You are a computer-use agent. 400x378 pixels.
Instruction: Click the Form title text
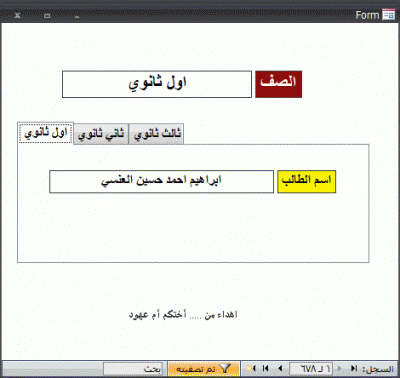tap(367, 15)
